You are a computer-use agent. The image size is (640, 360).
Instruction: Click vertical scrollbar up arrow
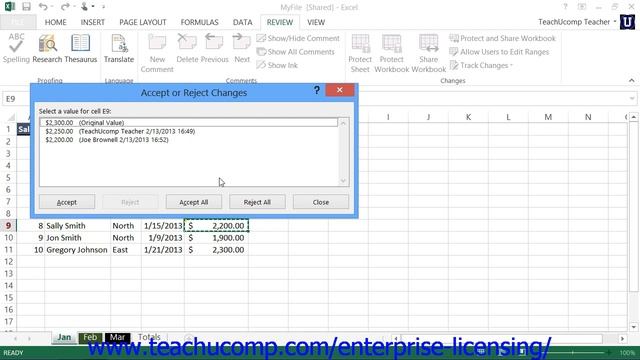[633, 117]
